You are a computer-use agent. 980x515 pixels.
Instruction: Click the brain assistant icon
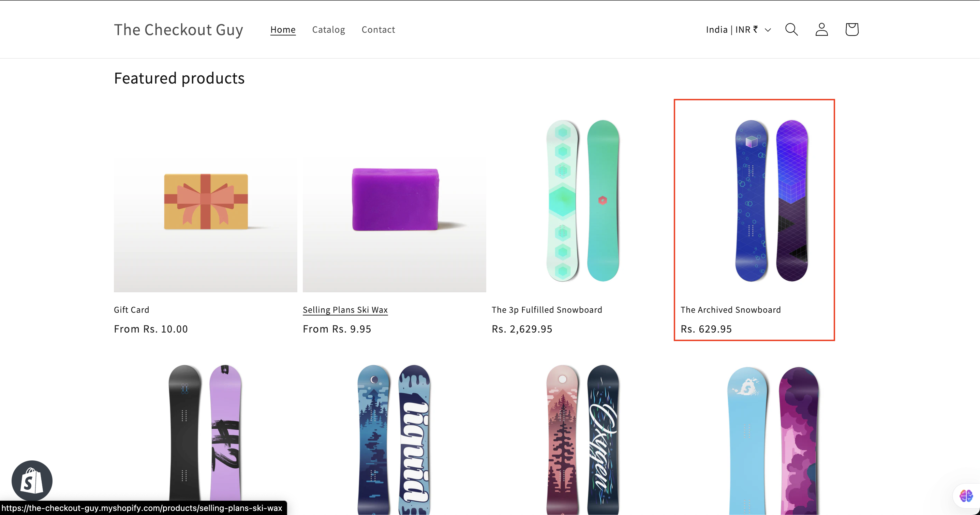coord(966,496)
